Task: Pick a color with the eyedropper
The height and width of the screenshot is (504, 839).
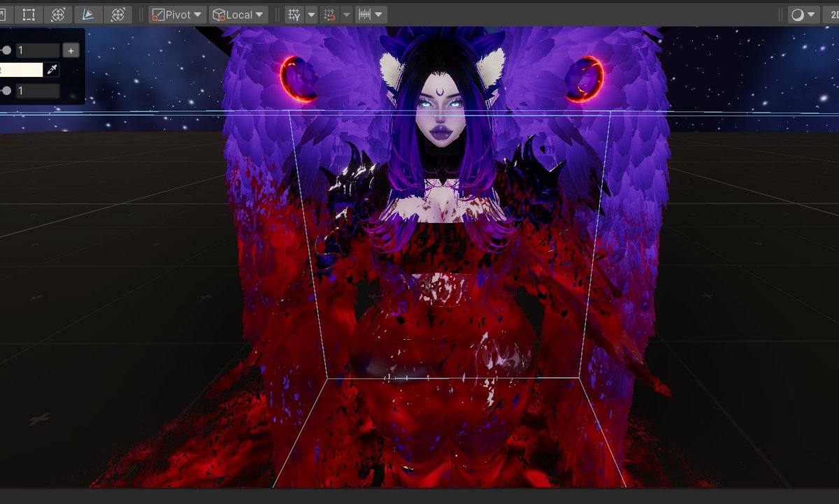Action: click(52, 69)
